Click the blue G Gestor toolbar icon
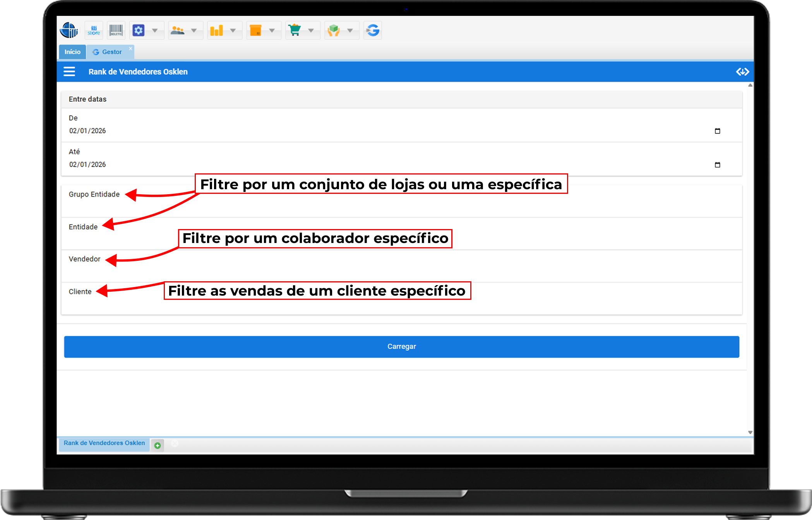This screenshot has width=812, height=520. [373, 30]
